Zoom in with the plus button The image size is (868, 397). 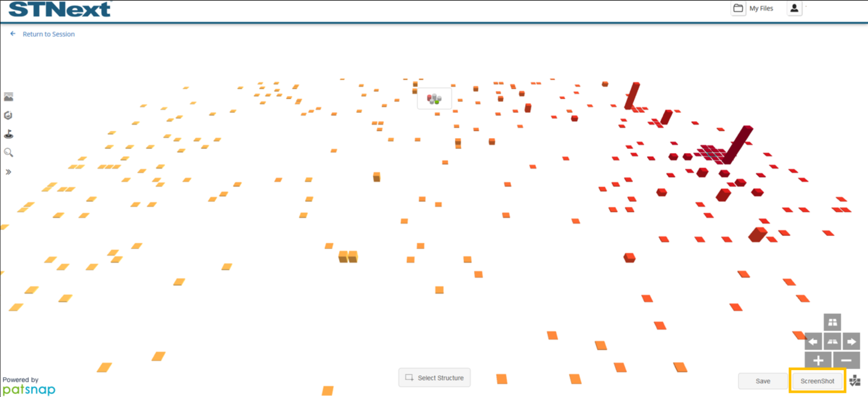[x=818, y=360]
